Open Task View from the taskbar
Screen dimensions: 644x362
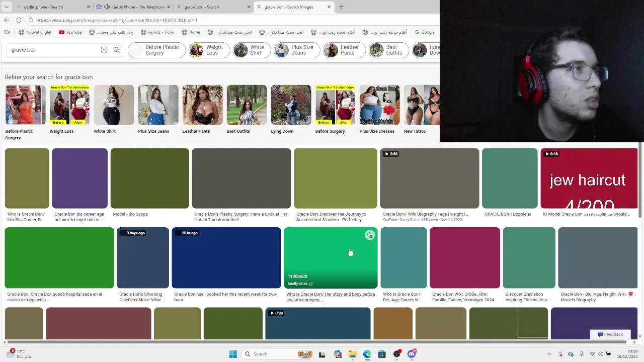[322, 354]
